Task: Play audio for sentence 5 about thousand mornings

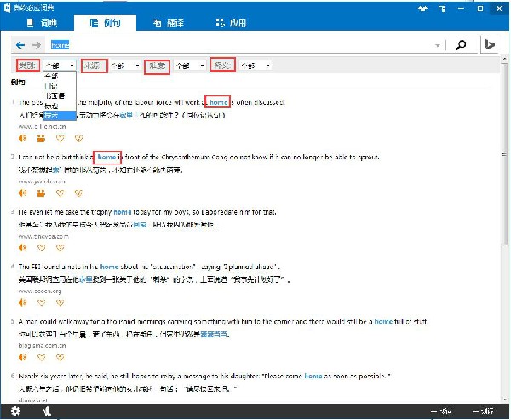Action: click(x=22, y=358)
